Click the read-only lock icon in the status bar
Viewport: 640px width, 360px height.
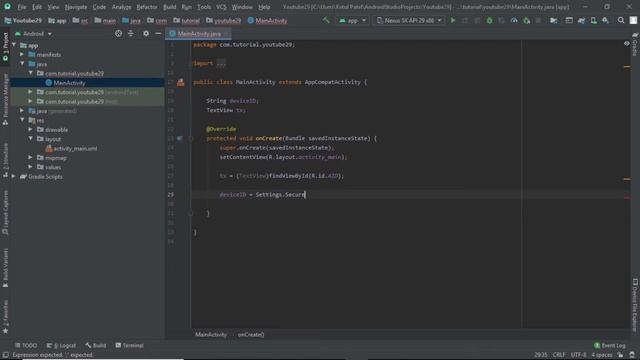[620, 355]
